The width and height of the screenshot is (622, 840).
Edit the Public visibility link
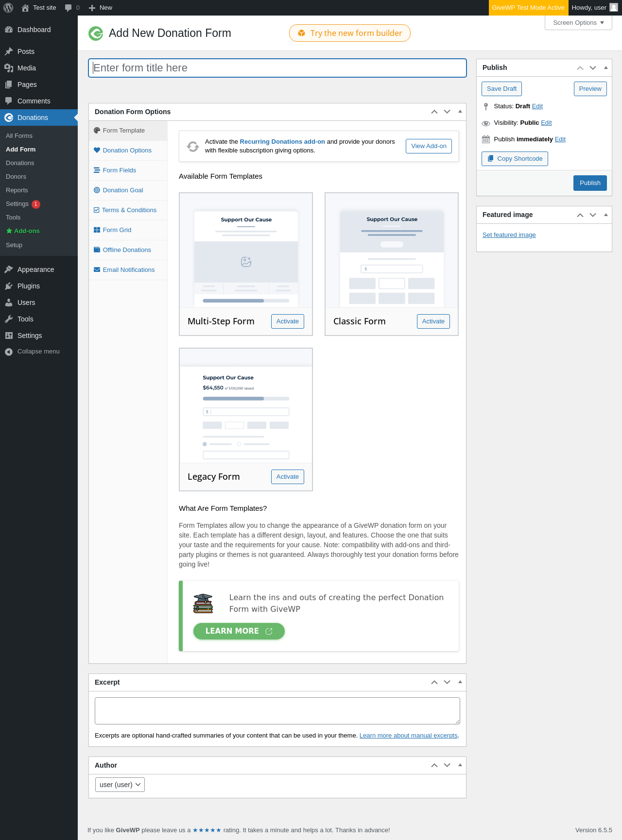tap(546, 123)
